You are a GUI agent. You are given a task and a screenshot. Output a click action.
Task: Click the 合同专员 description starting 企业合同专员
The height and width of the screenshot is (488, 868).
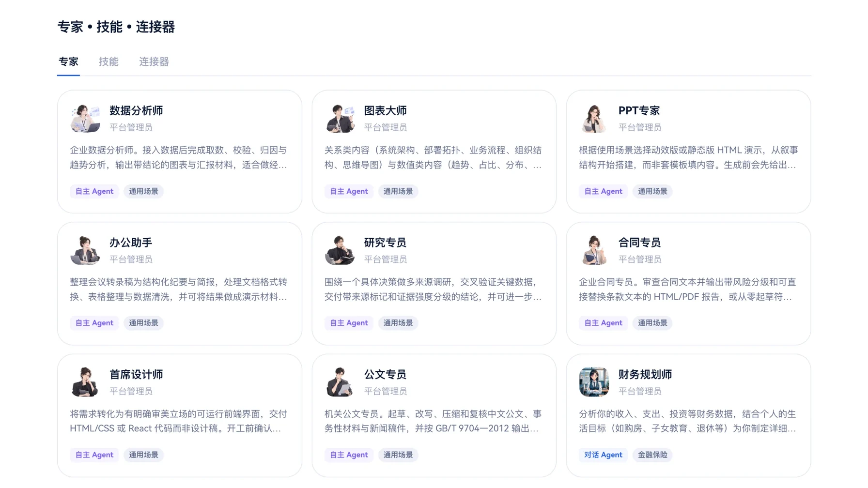(x=687, y=290)
